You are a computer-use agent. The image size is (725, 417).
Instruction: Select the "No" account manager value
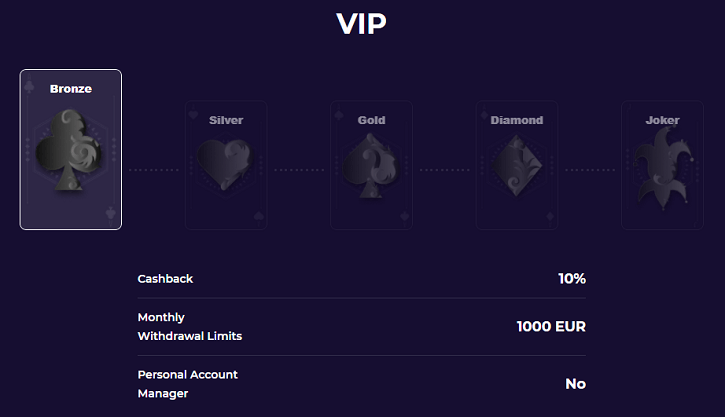coord(575,384)
